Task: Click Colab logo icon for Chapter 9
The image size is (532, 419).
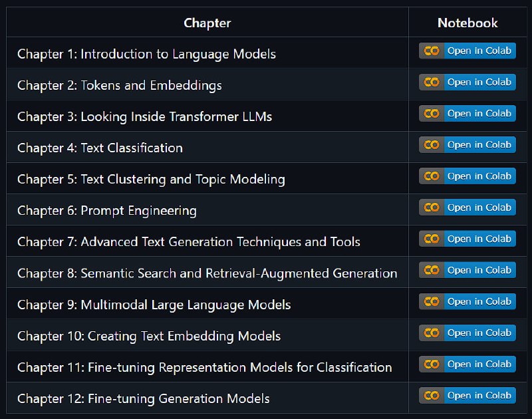Action: [432, 301]
